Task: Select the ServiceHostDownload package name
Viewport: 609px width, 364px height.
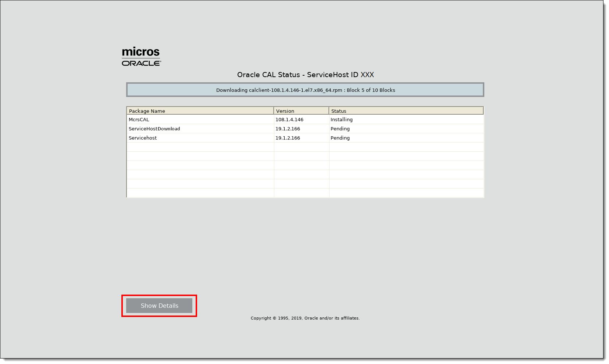Action: tap(154, 129)
